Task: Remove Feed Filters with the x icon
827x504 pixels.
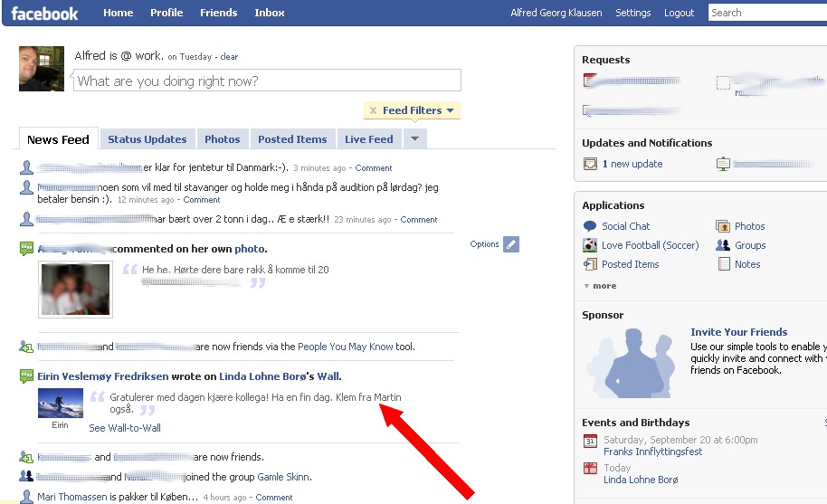Action: (x=373, y=110)
